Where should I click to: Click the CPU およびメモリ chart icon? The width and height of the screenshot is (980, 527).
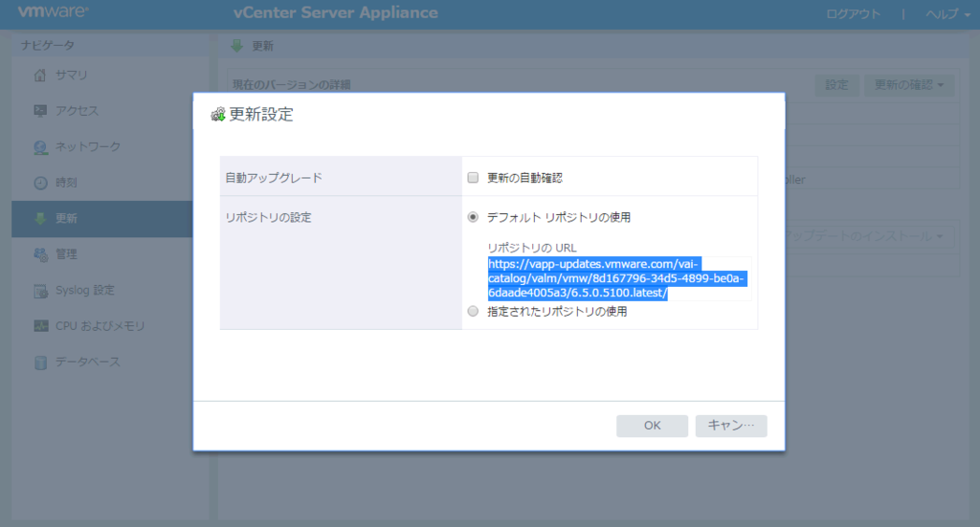pyautogui.click(x=40, y=326)
